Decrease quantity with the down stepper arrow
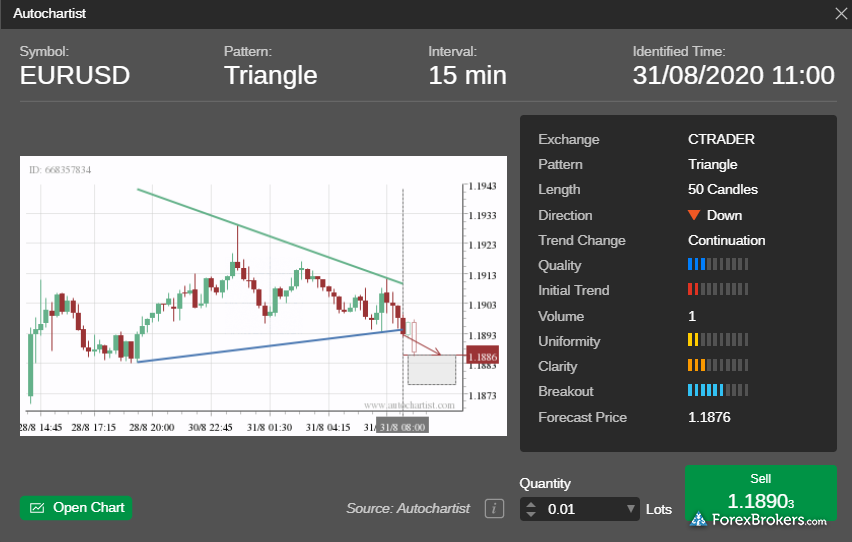 click(x=531, y=514)
